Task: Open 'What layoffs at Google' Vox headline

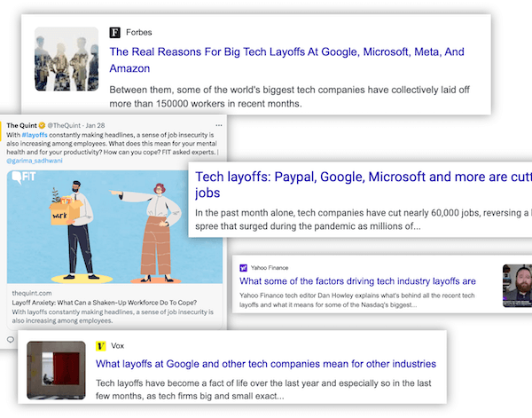Action: 265,364
